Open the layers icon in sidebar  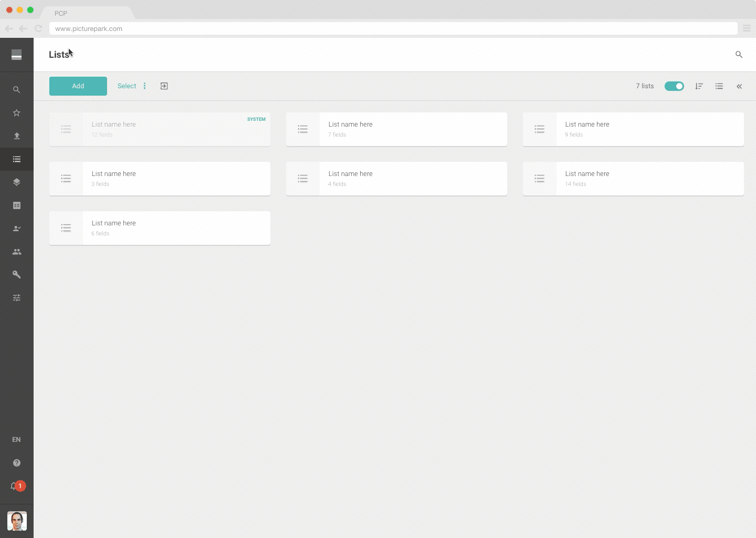(x=17, y=182)
